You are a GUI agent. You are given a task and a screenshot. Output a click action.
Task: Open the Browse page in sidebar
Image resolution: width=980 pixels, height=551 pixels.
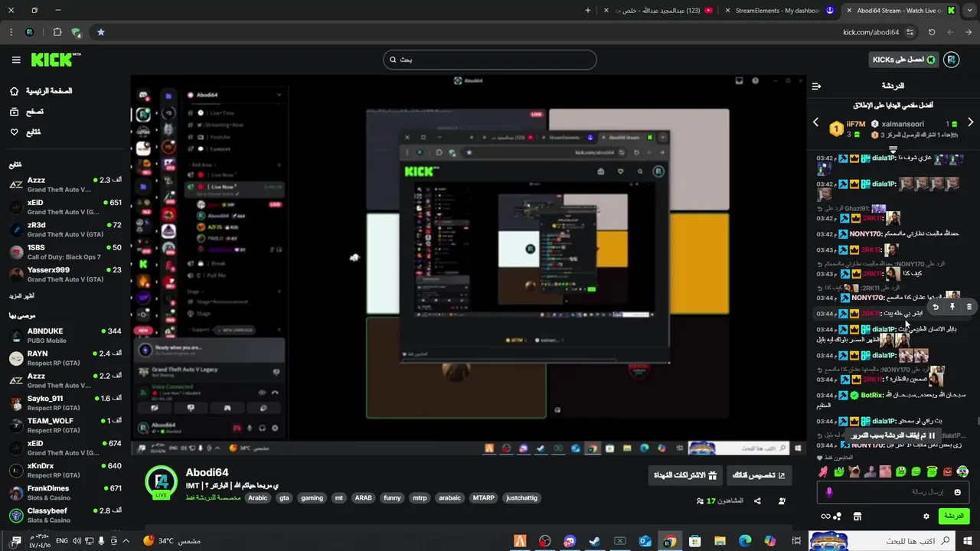[26, 112]
